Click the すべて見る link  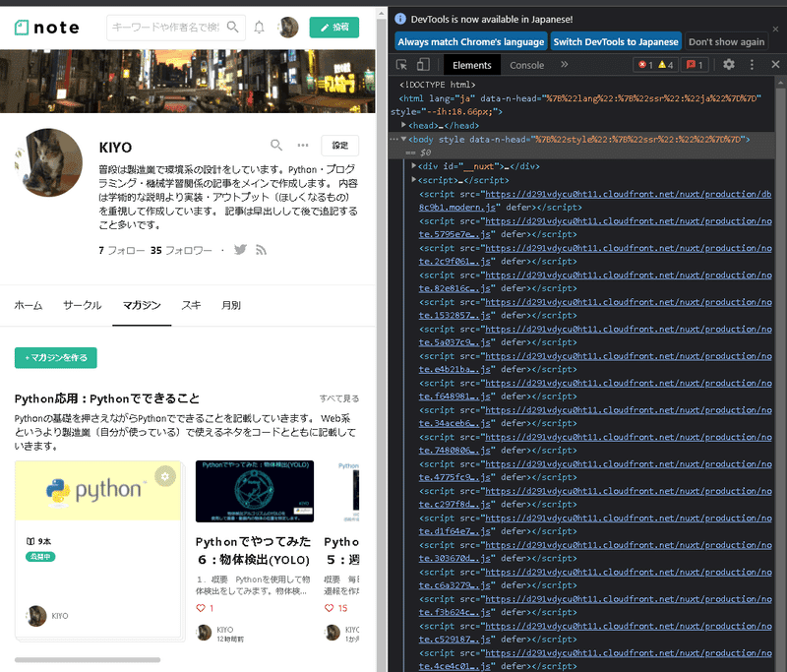339,398
